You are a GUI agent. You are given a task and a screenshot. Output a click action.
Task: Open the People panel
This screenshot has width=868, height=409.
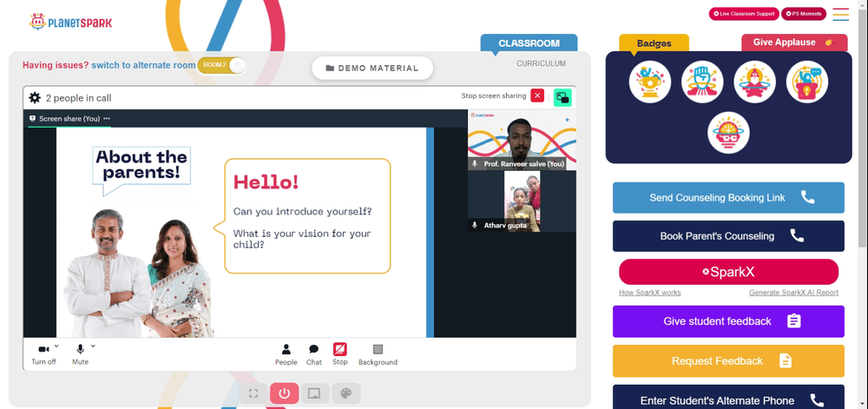click(x=286, y=354)
